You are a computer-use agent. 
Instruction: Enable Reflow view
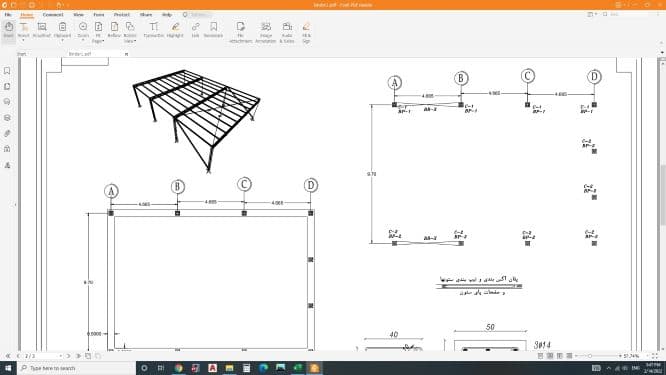(x=114, y=30)
